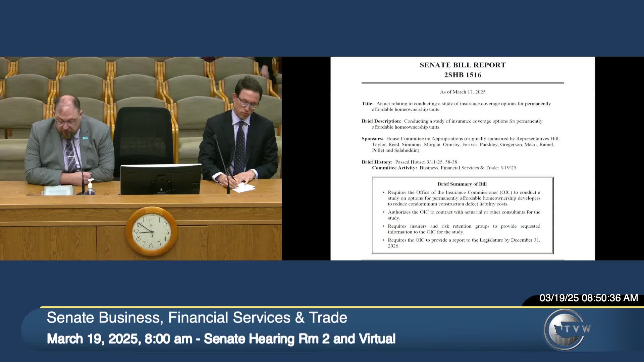Click the 'Sponsors:' label in the report
Screen dimensions: 644x362
pos(372,138)
